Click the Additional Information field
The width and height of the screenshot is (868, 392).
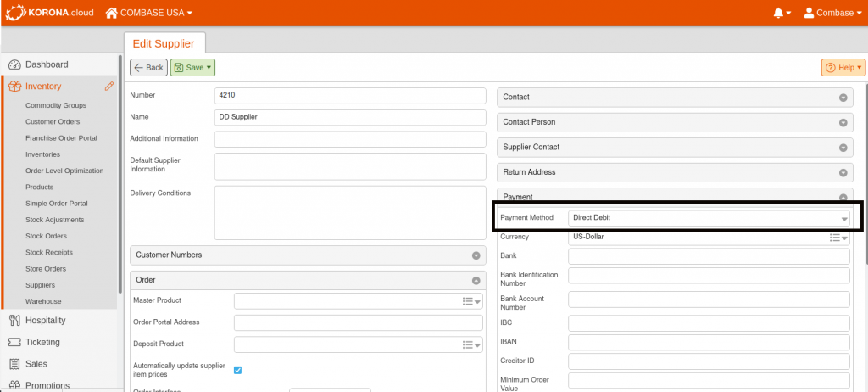coord(350,139)
